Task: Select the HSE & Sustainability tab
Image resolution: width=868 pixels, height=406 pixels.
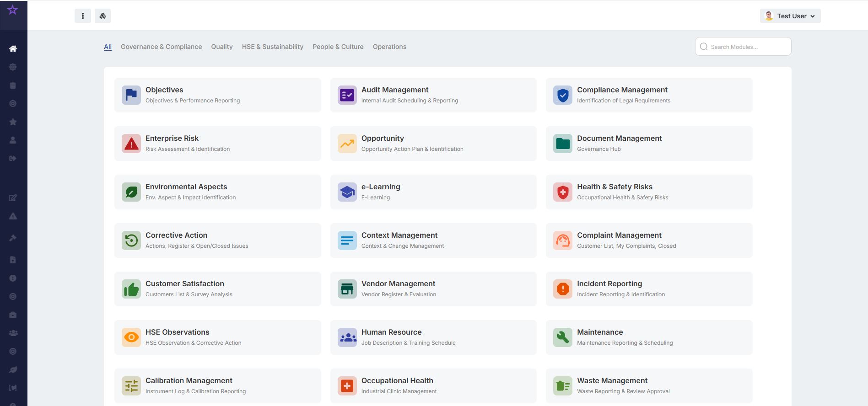Action: click(x=272, y=47)
